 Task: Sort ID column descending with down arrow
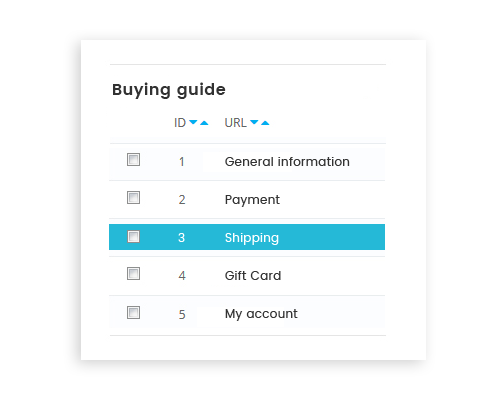tap(193, 122)
